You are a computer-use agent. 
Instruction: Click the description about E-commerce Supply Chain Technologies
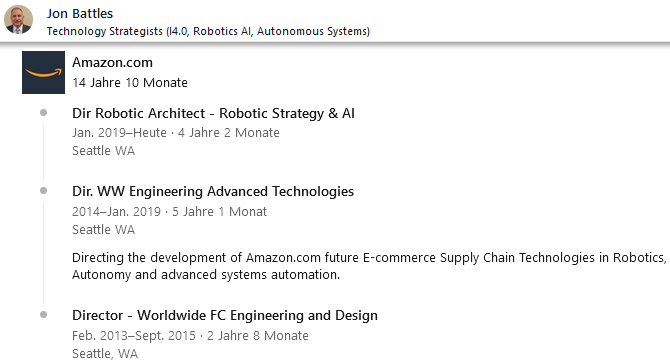[369, 266]
